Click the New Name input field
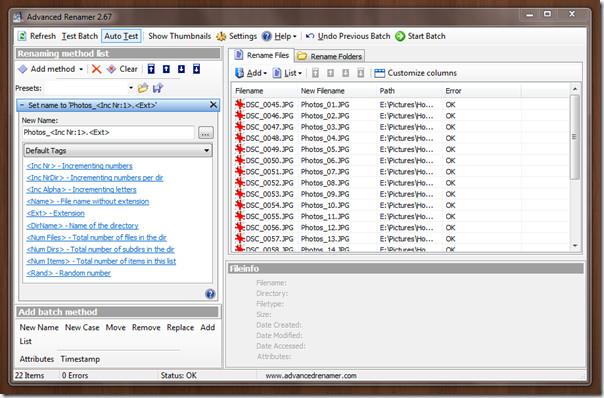604x398 pixels. click(108, 133)
